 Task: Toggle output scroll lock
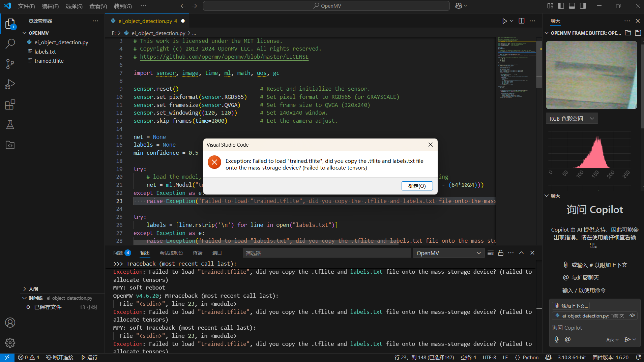click(x=501, y=253)
